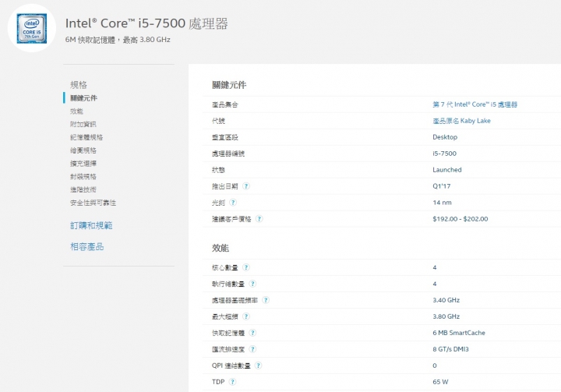Open the 相容產品 link
The image size is (561, 392).
pos(87,246)
